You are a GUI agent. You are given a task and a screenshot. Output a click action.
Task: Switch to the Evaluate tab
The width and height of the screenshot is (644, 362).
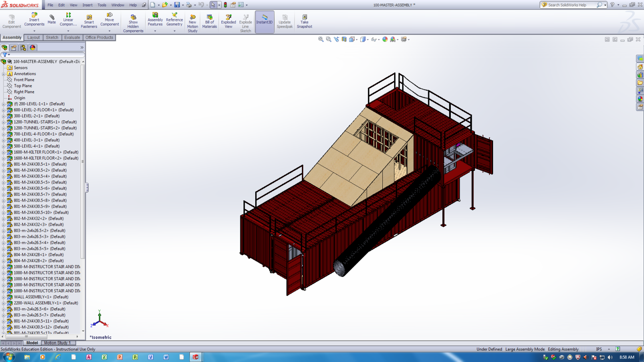(72, 37)
